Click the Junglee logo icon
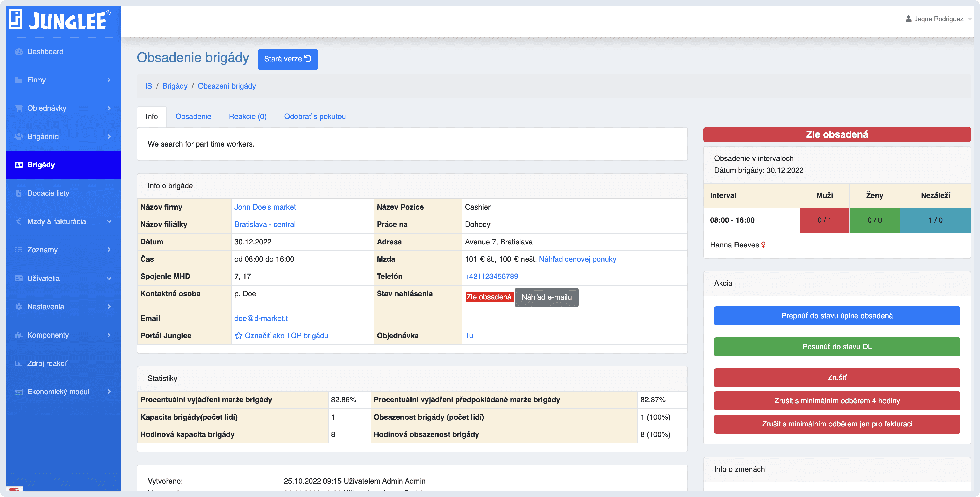The image size is (980, 497). click(x=16, y=19)
